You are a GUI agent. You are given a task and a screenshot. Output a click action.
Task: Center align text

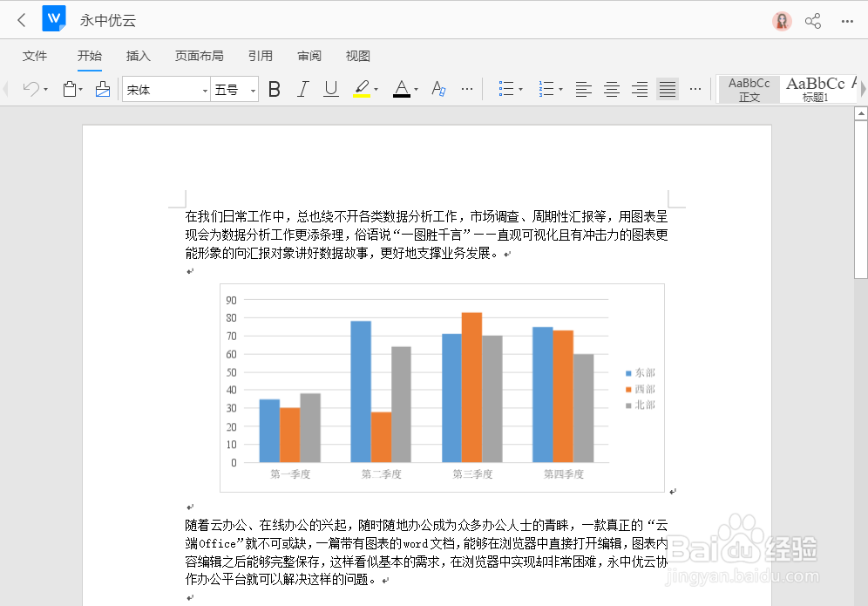point(612,89)
